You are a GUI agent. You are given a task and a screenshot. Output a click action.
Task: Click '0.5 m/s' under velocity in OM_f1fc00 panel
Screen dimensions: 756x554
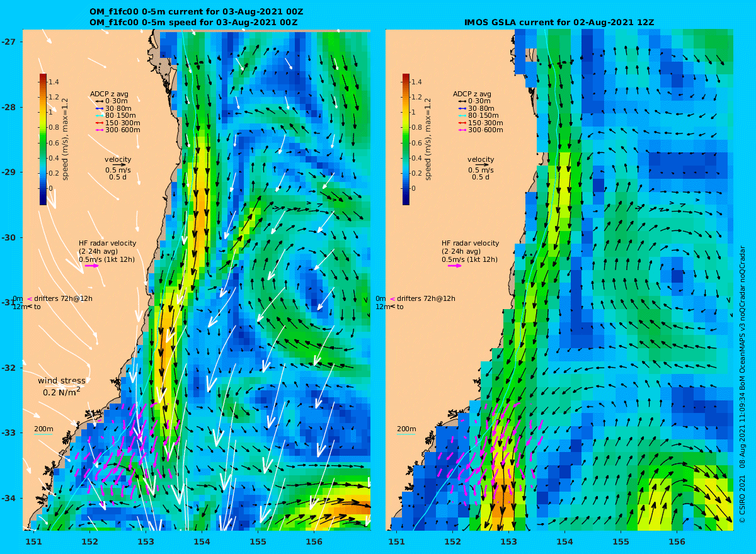tap(118, 170)
